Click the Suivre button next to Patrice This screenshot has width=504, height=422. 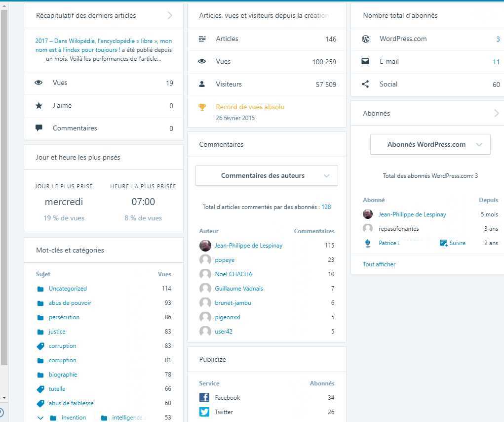click(452, 243)
